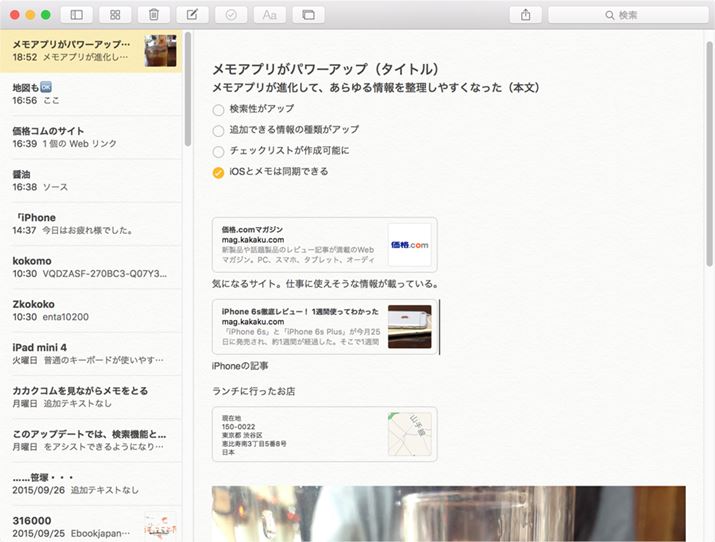Open the 価格.comマガジン web link card
The height and width of the screenshot is (542, 715).
pyautogui.click(x=324, y=245)
